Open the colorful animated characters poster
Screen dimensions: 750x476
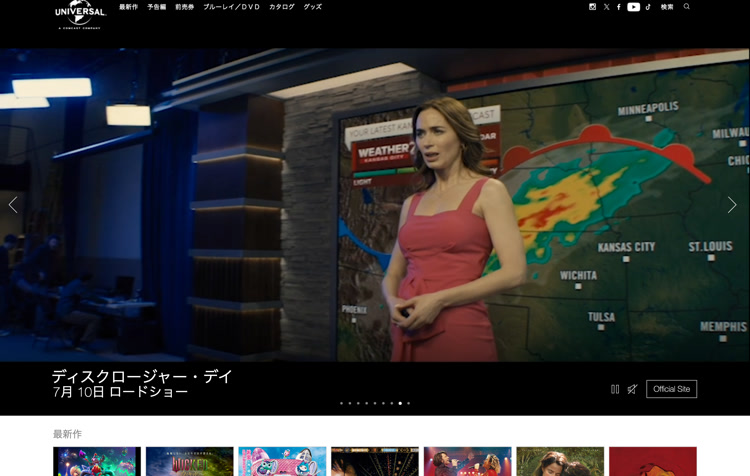[x=97, y=461]
